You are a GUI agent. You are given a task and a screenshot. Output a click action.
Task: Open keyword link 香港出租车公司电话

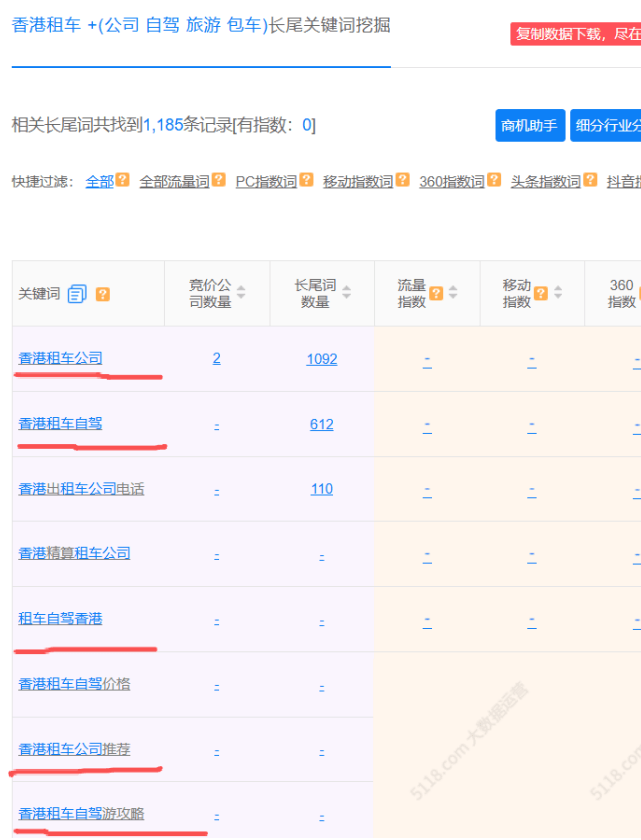coord(81,489)
